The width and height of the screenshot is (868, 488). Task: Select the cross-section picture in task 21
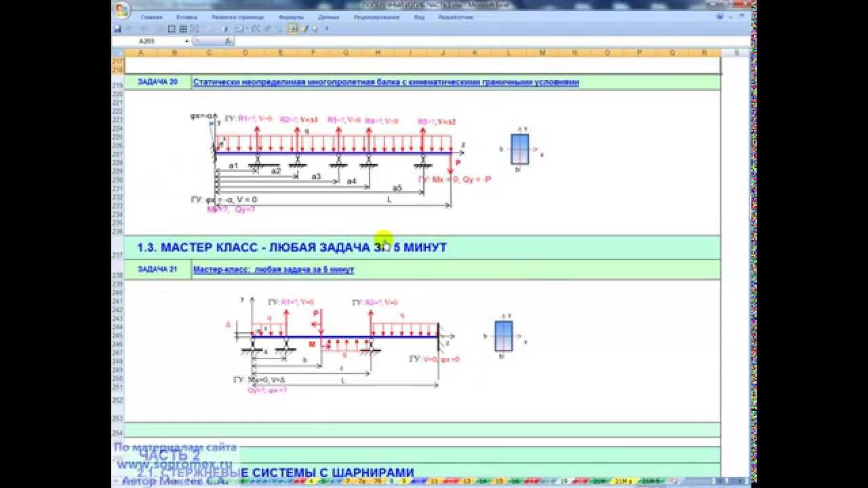click(504, 335)
